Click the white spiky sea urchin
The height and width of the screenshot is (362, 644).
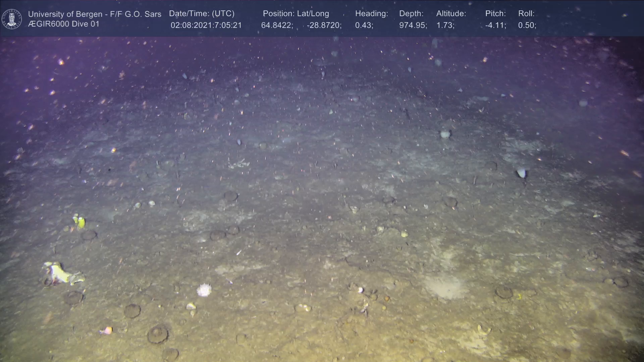coord(204,290)
